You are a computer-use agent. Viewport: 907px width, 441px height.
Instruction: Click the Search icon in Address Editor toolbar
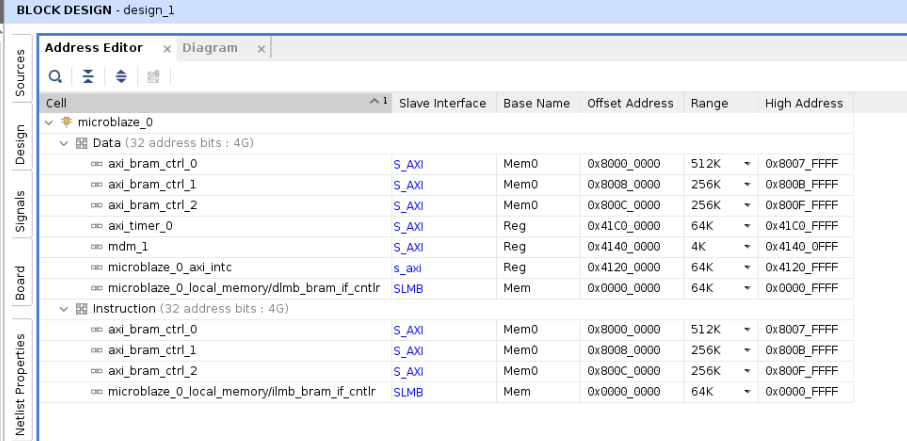pos(55,76)
